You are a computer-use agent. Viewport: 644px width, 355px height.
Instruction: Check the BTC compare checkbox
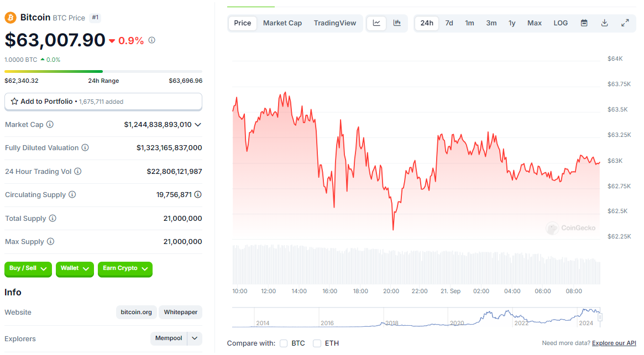(284, 343)
